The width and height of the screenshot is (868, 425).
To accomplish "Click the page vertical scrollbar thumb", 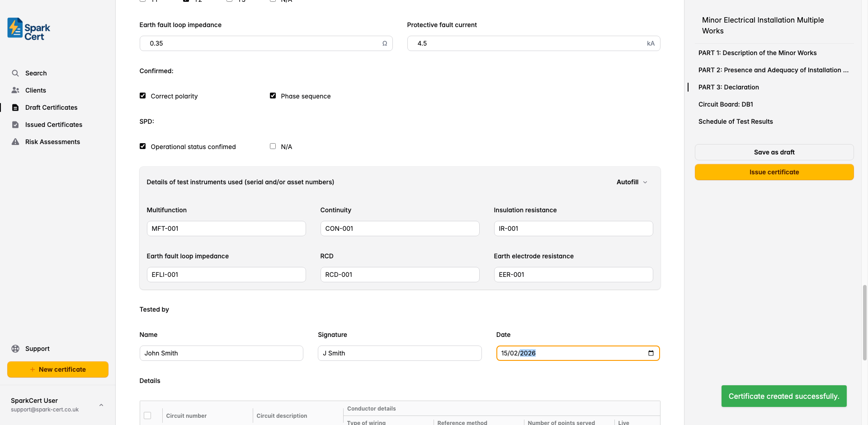I will [864, 322].
